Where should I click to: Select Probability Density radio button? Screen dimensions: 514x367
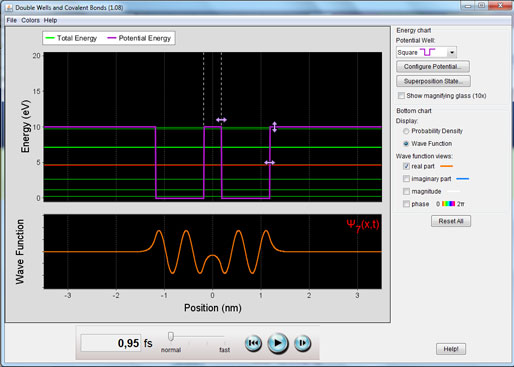406,131
